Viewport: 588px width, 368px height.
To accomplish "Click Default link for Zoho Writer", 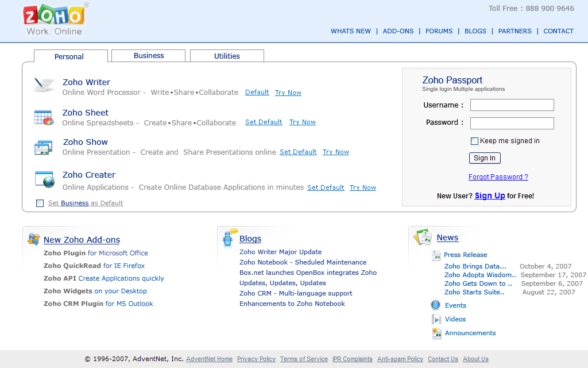I will click(257, 92).
